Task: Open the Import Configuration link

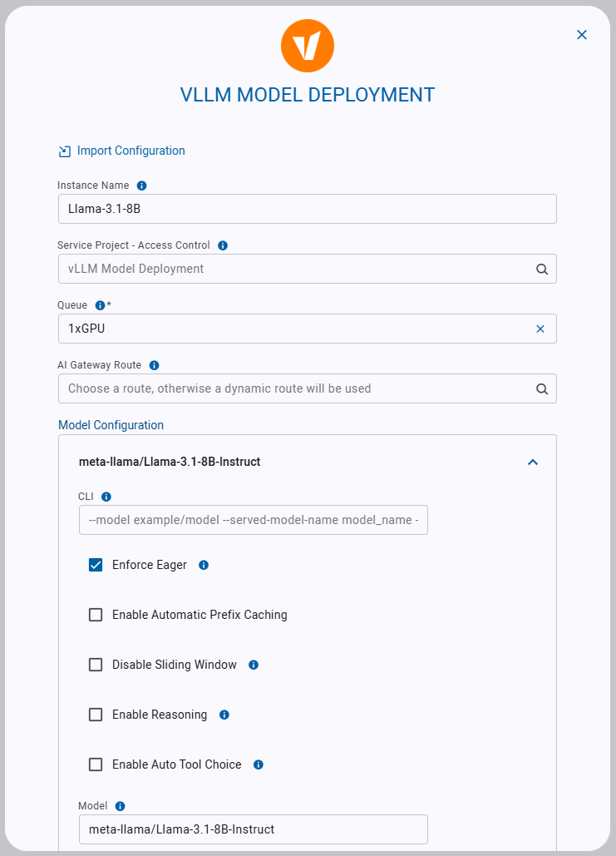Action: pyautogui.click(x=131, y=151)
